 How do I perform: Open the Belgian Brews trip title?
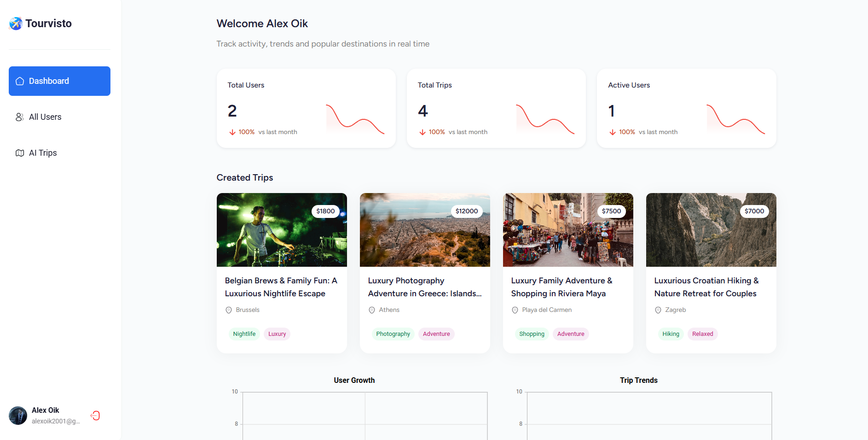click(x=281, y=287)
